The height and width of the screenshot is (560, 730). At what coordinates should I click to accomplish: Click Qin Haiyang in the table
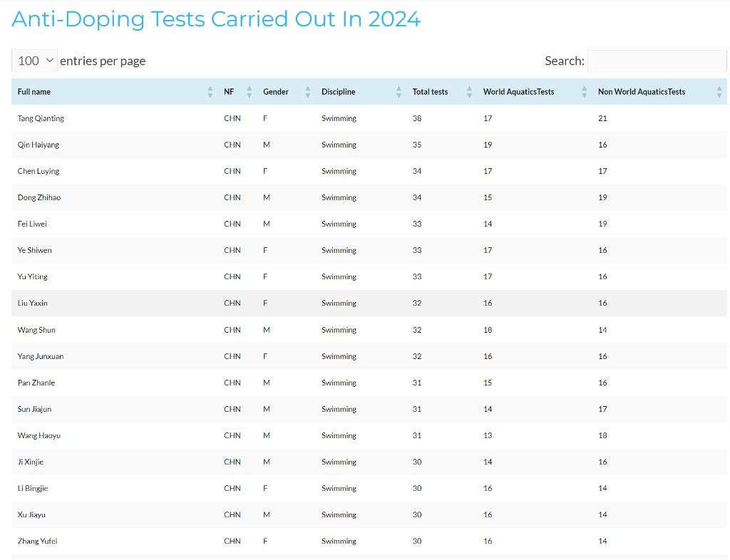point(38,145)
